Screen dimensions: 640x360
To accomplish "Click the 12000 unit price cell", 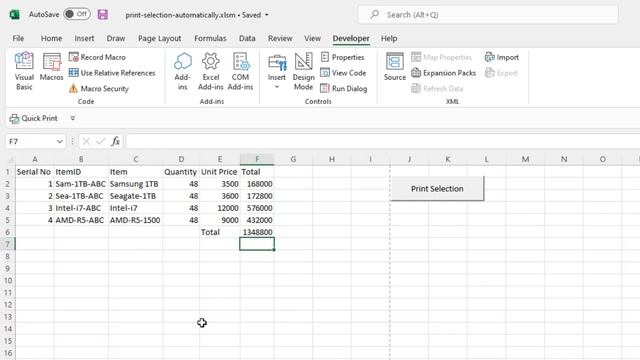I will (x=220, y=208).
